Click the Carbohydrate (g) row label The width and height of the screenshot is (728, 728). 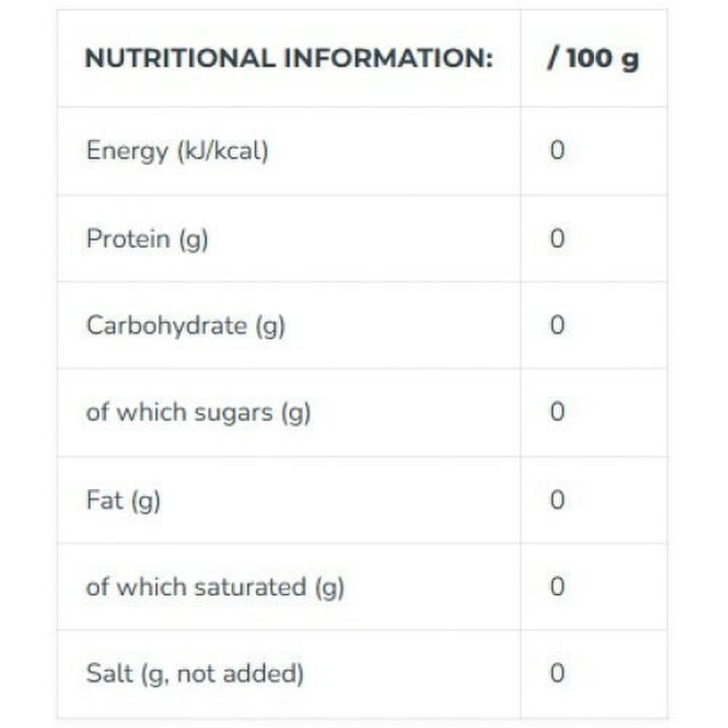pos(185,325)
